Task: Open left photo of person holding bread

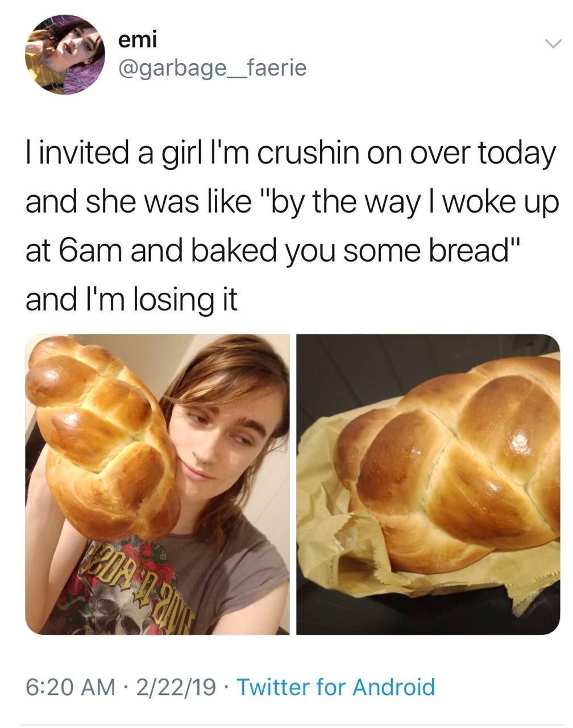Action: tap(157, 485)
